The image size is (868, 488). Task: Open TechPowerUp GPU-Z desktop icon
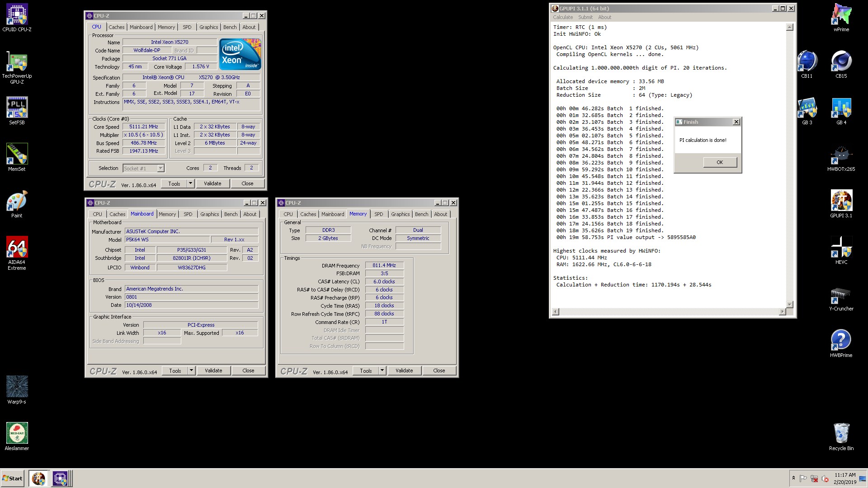point(17,68)
